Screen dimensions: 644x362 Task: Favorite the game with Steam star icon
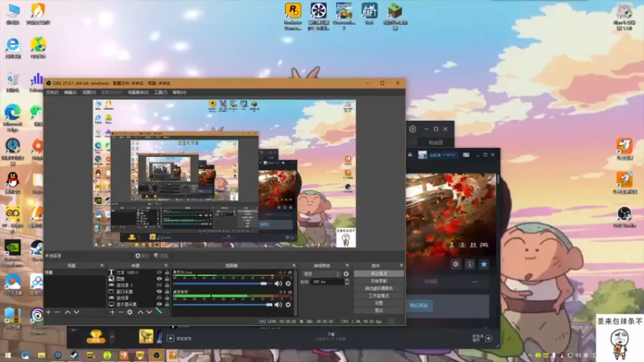coord(484,265)
